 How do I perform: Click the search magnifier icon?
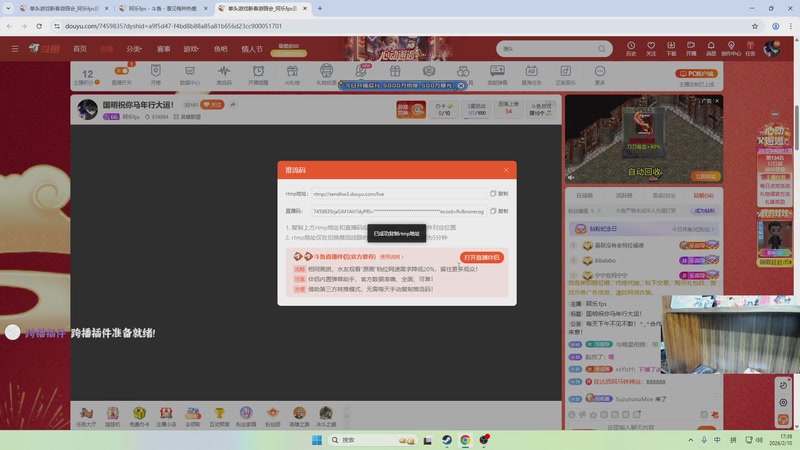pos(602,49)
